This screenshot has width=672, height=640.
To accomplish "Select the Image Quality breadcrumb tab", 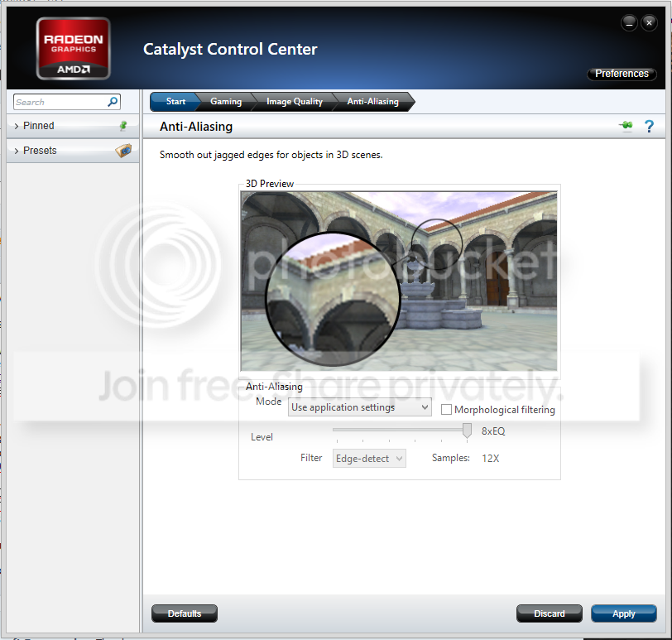I will click(294, 102).
